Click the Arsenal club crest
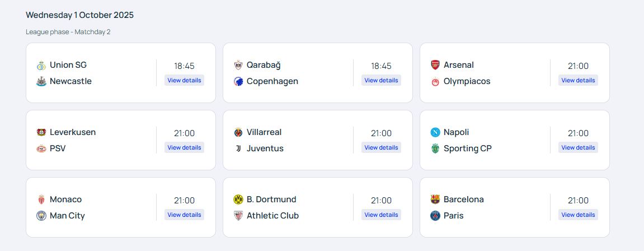This screenshot has width=644, height=251. 435,65
